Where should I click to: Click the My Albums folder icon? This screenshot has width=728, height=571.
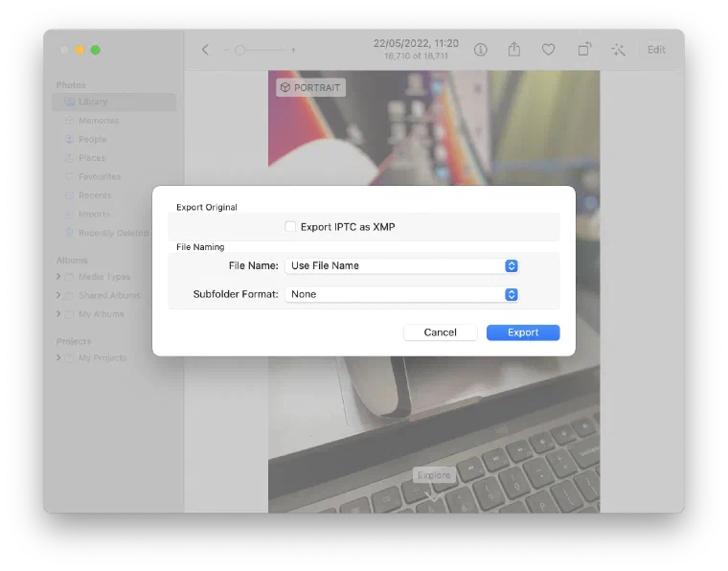pyautogui.click(x=69, y=314)
